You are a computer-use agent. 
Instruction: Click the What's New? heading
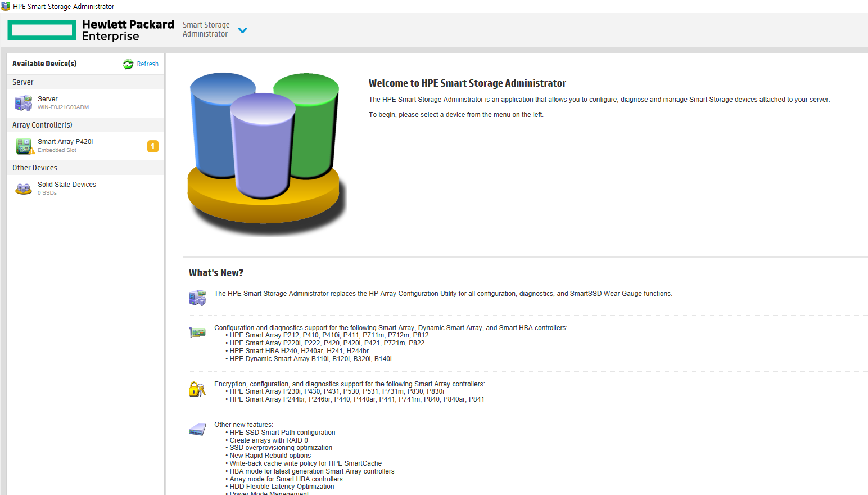[216, 273]
